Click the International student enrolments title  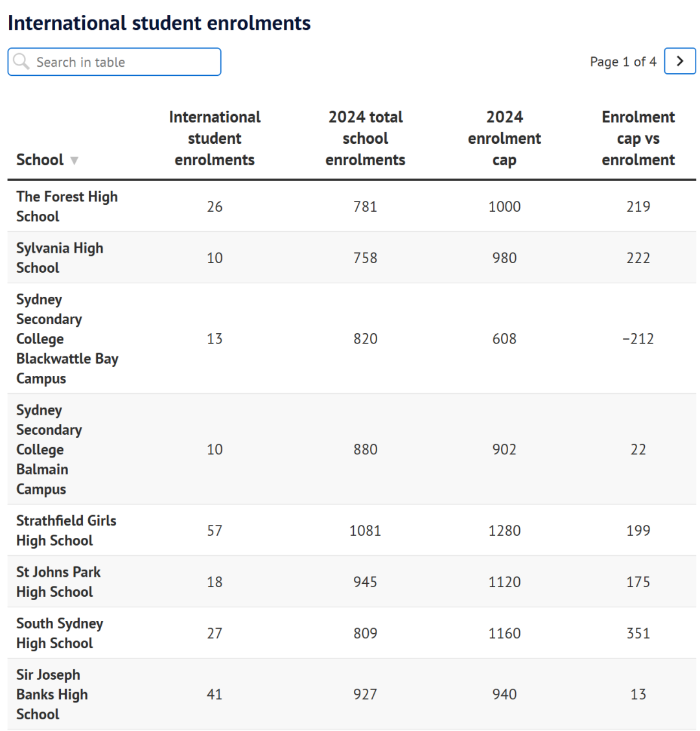159,23
